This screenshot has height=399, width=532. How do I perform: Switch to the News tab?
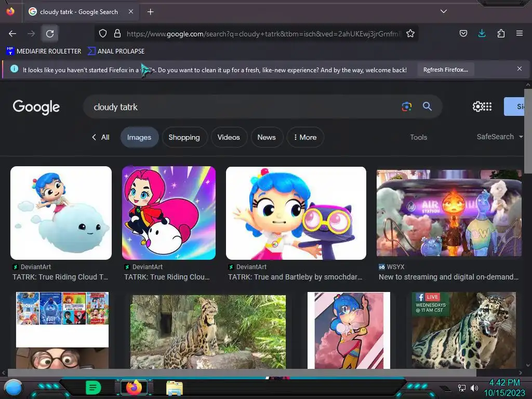(x=267, y=137)
